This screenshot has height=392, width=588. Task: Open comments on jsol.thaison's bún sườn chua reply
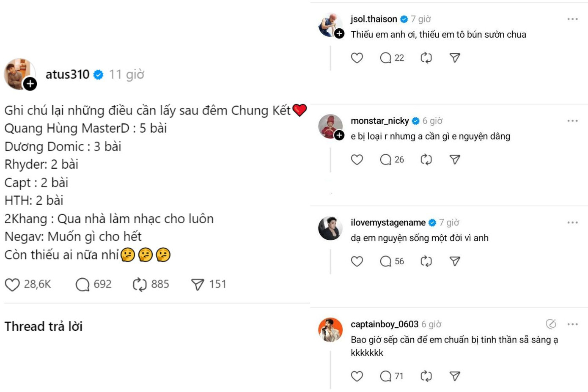tap(386, 58)
